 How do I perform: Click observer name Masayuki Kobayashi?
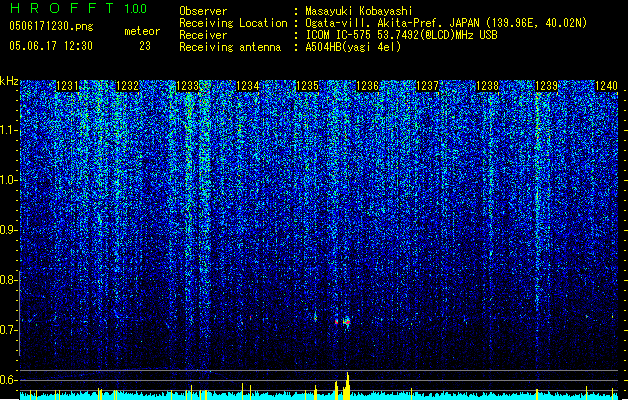pyautogui.click(x=359, y=11)
